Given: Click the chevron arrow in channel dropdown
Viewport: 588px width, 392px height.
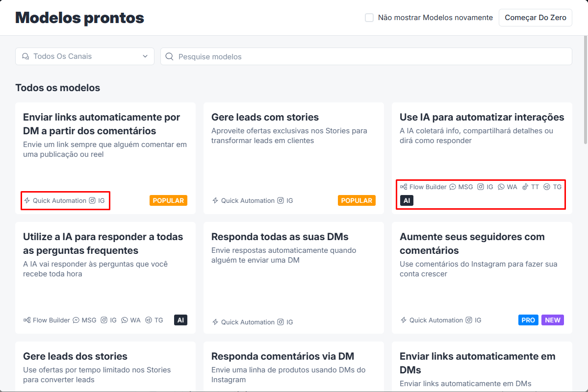Looking at the screenshot, I should coord(145,56).
